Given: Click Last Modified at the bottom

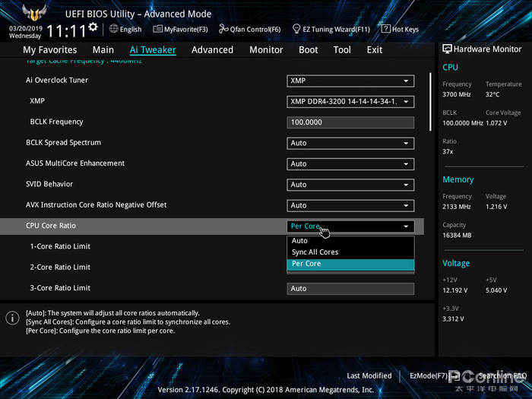Looking at the screenshot, I should pyautogui.click(x=369, y=375).
